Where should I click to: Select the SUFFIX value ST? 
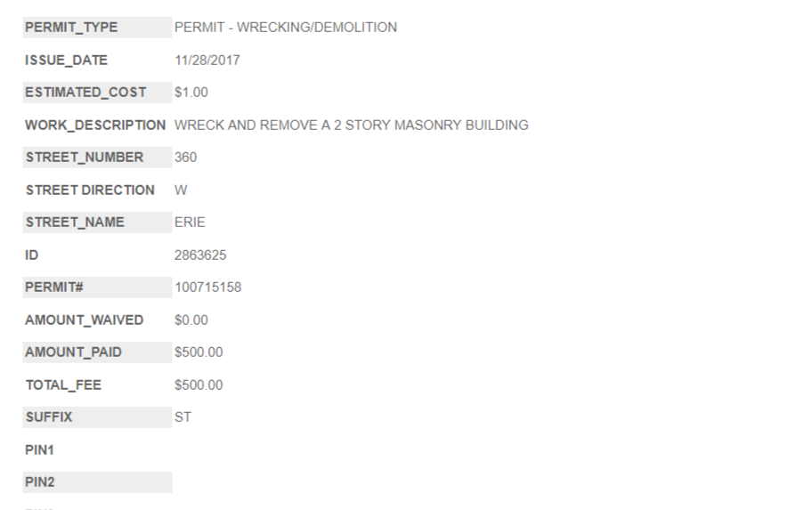(183, 417)
